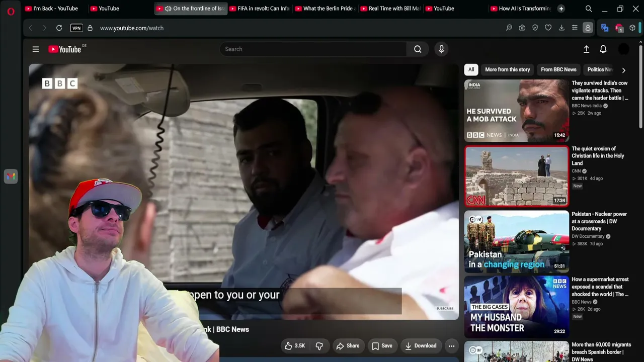
Task: Mute the audio-playing tab via speaker icon
Action: click(168, 9)
